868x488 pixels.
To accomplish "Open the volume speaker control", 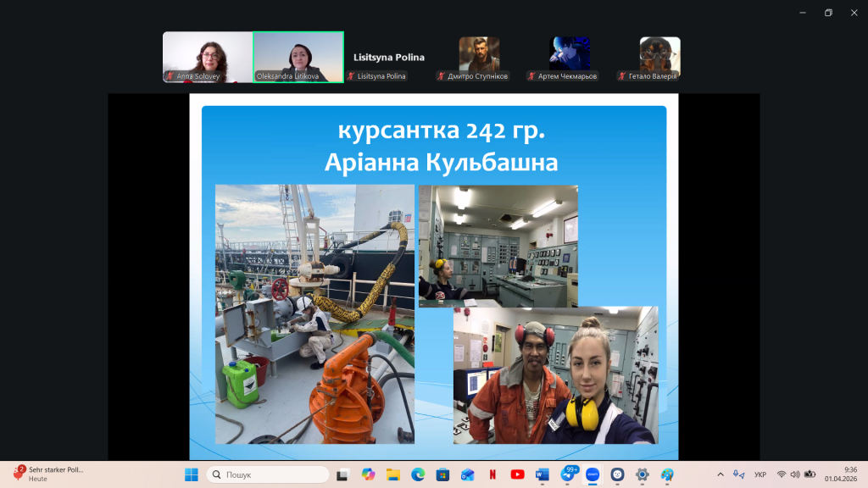I will point(795,474).
